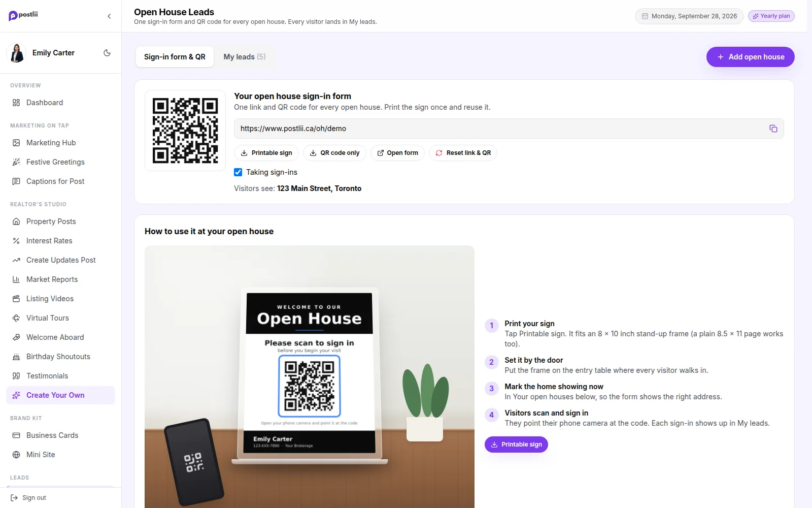The image size is (812, 508).
Task: Click 'Mark the home showing now' step
Action: pyautogui.click(x=554, y=387)
